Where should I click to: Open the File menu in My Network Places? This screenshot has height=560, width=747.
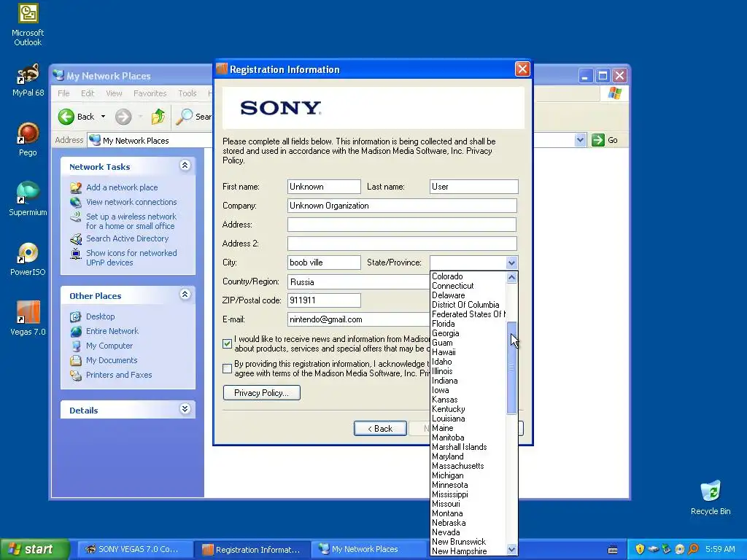[x=63, y=93]
